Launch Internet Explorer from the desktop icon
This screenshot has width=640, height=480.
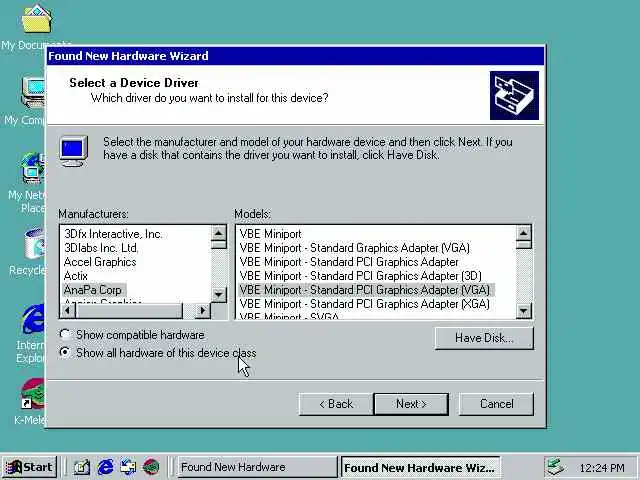click(33, 319)
